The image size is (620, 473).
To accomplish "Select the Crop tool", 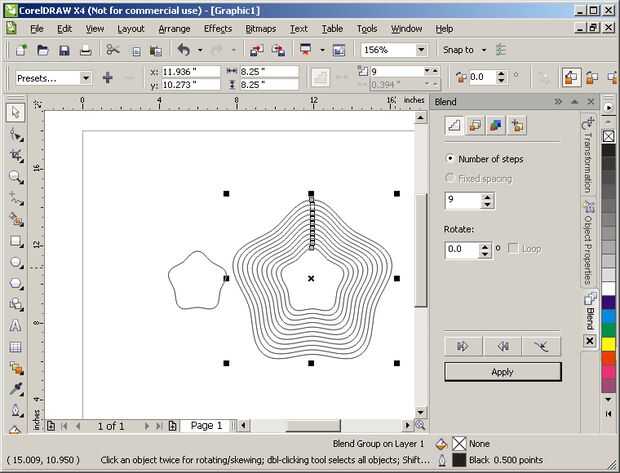I will (16, 156).
